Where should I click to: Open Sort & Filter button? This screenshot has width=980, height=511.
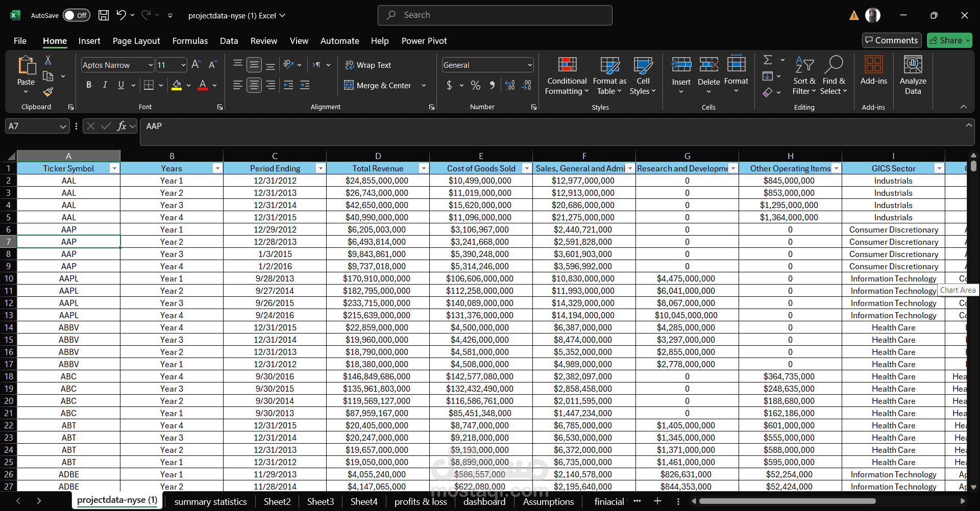point(804,75)
